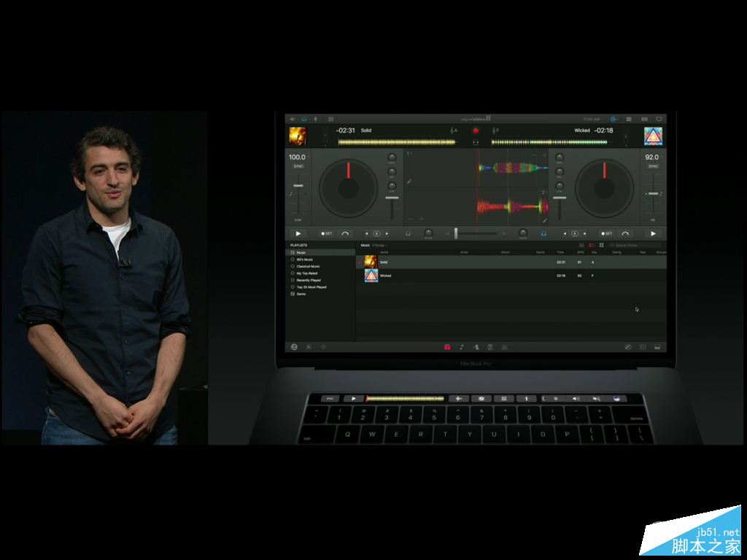Click the left deck tempo slider

[x=298, y=186]
